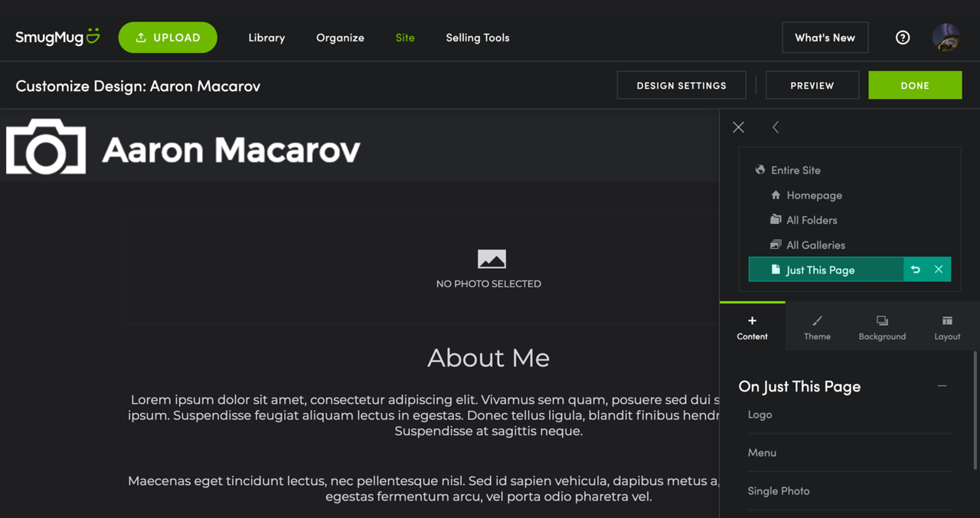The height and width of the screenshot is (518, 980).
Task: Select the About Me heading
Action: 488,358
